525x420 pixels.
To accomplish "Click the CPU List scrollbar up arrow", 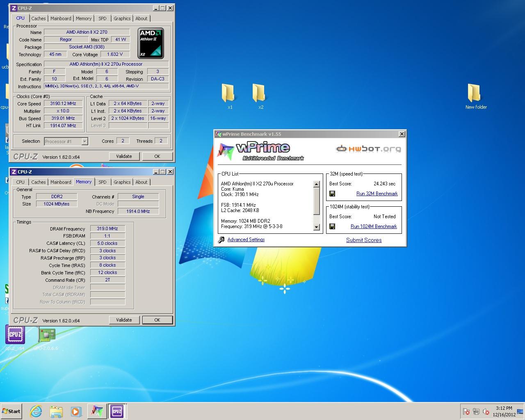I will [x=316, y=184].
